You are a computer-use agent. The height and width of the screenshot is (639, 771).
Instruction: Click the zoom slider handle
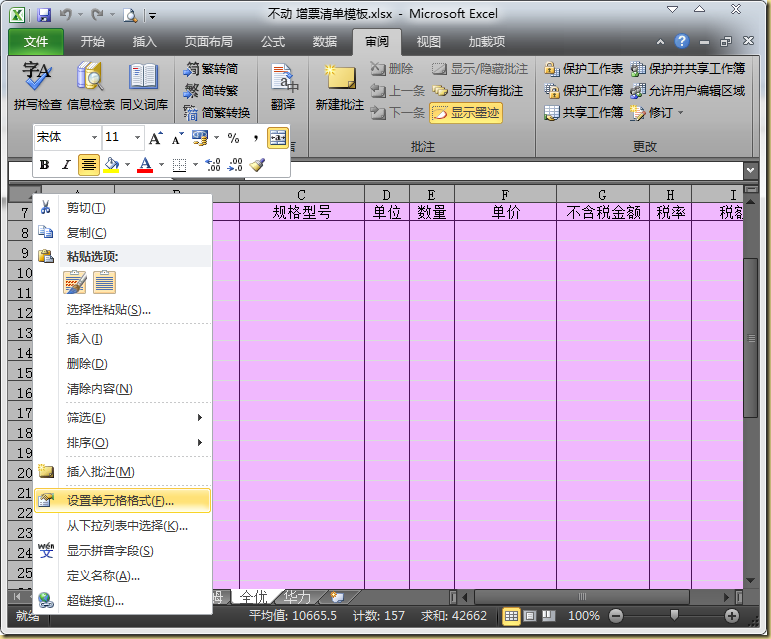(x=675, y=615)
